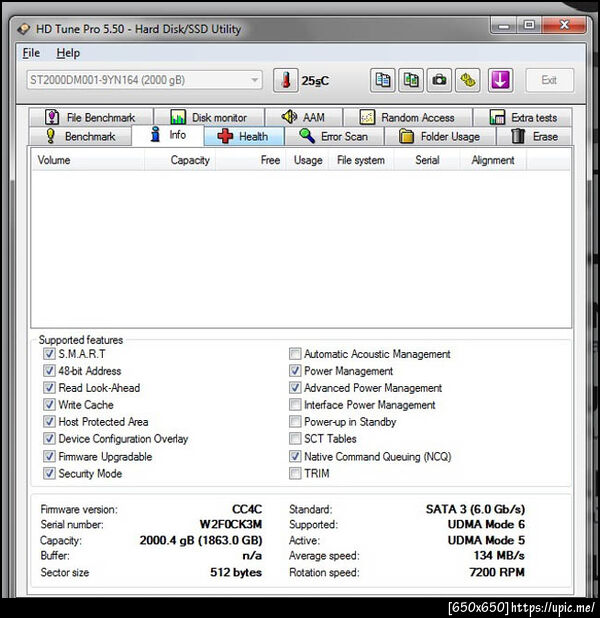
Task: Click the 25°C temperature reading
Action: (315, 81)
